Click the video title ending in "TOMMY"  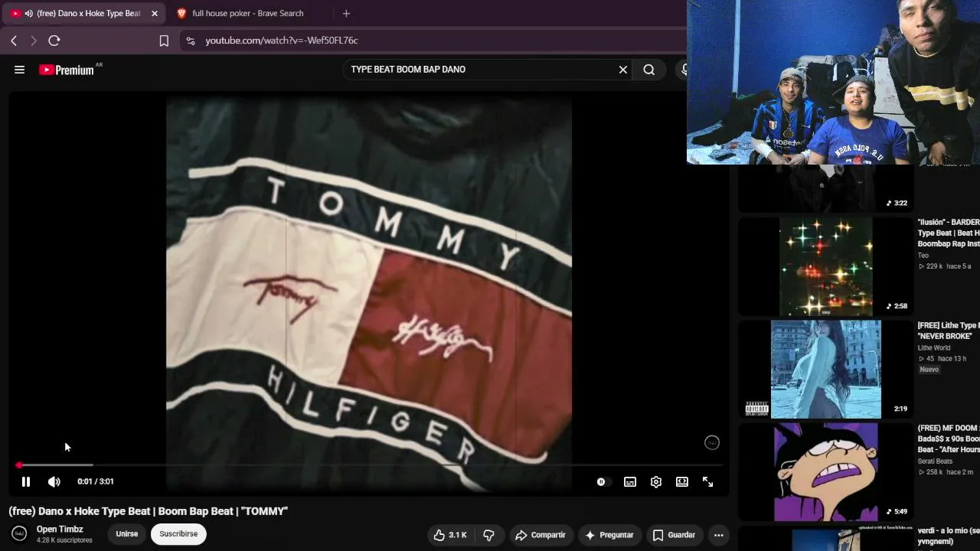(x=149, y=511)
